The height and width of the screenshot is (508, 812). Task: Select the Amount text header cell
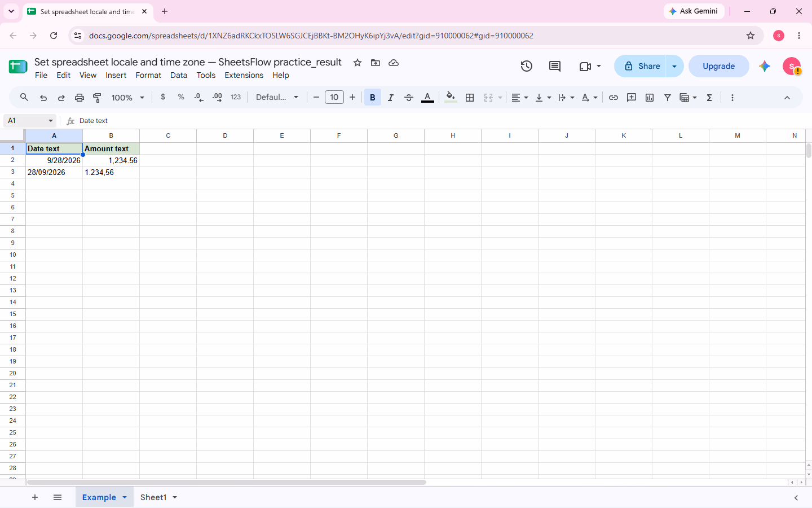coord(111,148)
